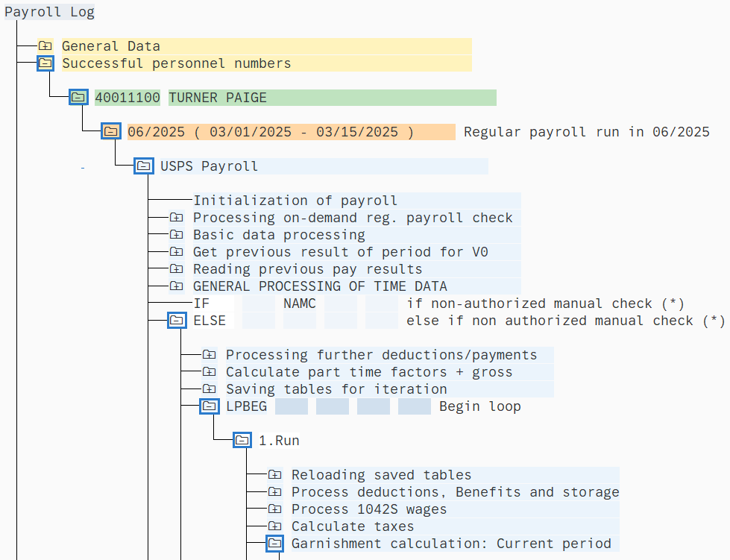The width and height of the screenshot is (730, 560).
Task: Expand the General Data folder icon
Action: coord(45,46)
